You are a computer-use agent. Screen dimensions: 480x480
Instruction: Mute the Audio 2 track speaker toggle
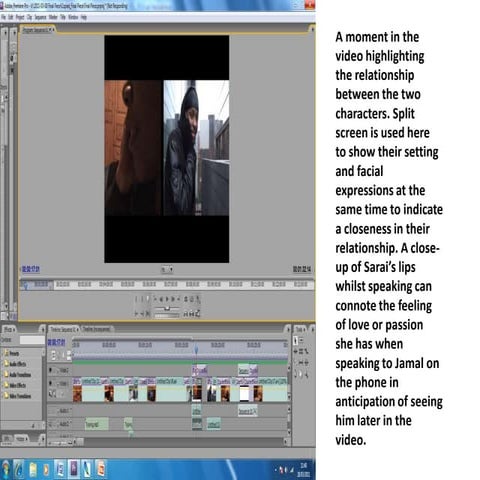[51, 424]
